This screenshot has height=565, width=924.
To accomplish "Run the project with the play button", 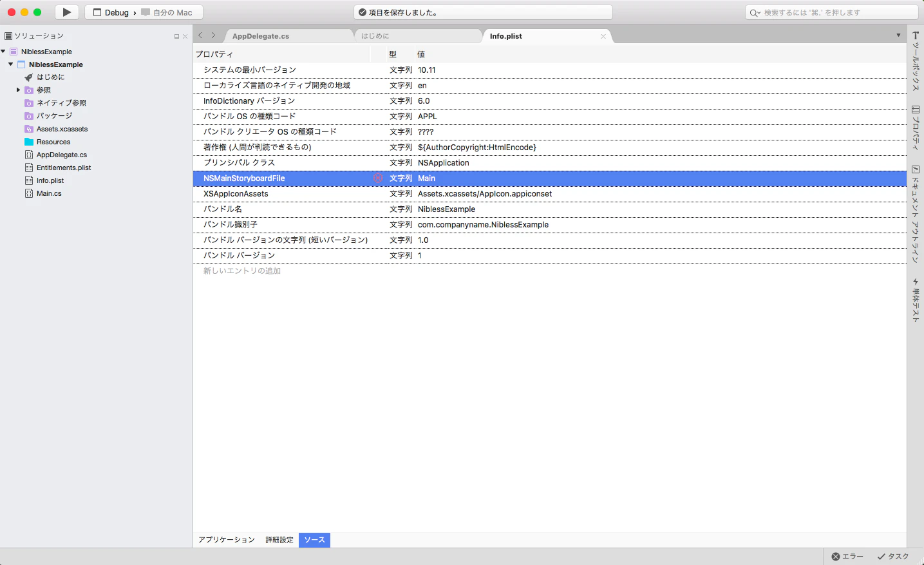I will [x=67, y=12].
